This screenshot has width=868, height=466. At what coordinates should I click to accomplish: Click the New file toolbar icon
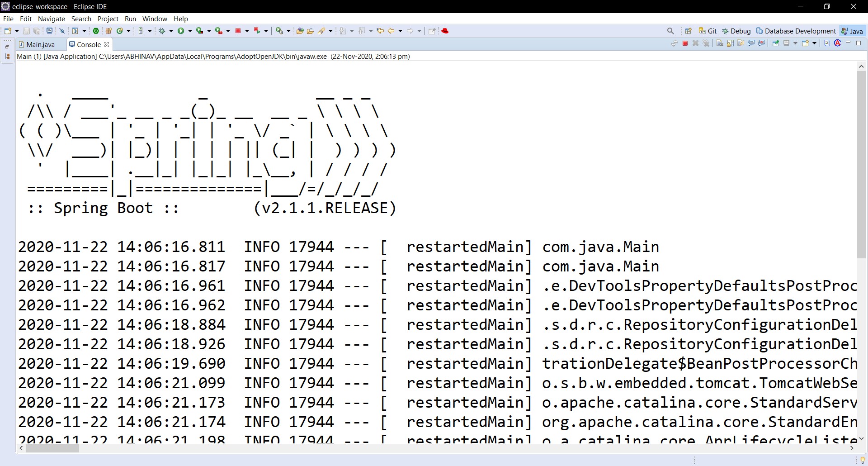(8, 31)
